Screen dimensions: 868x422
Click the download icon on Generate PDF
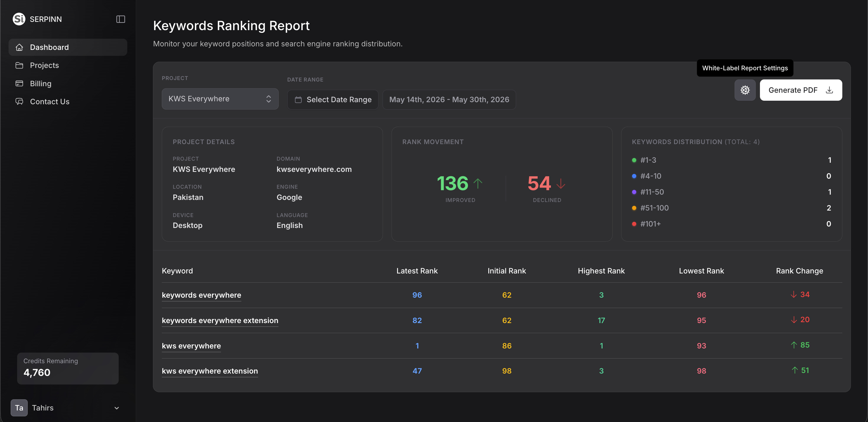(x=830, y=90)
